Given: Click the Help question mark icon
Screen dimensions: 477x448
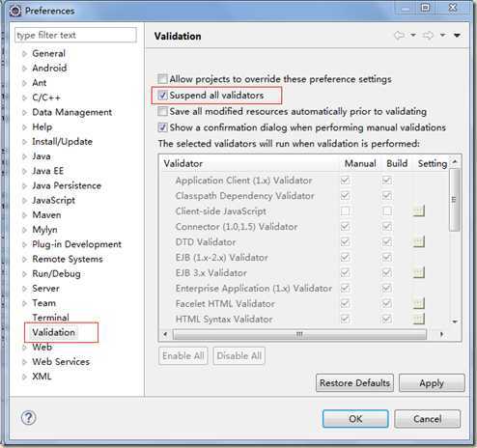Looking at the screenshot, I should coord(29,418).
